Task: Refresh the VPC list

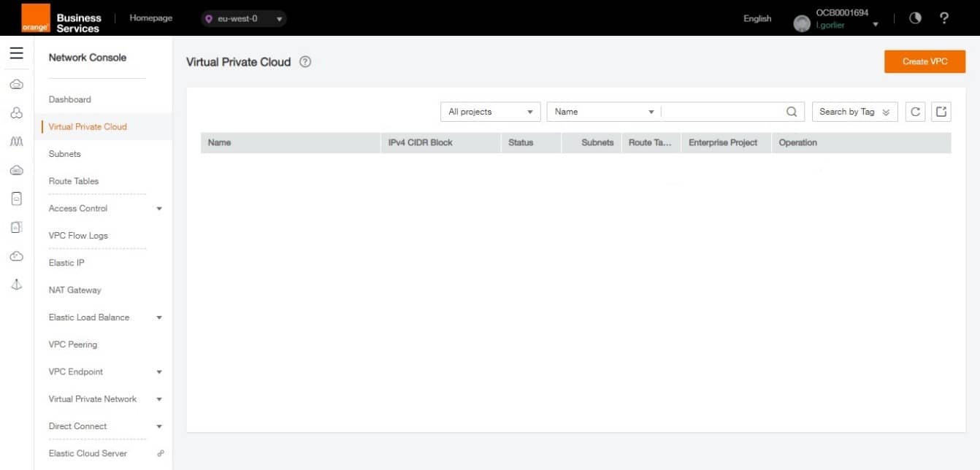Action: pos(915,112)
